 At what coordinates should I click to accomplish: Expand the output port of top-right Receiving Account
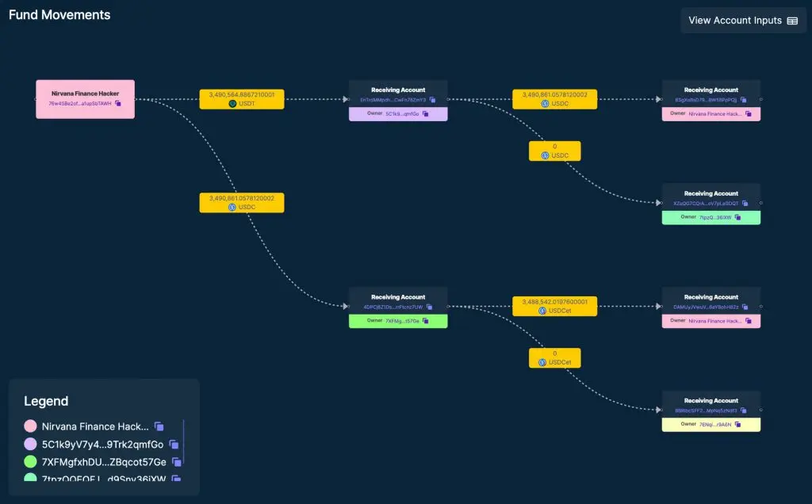[760, 99]
